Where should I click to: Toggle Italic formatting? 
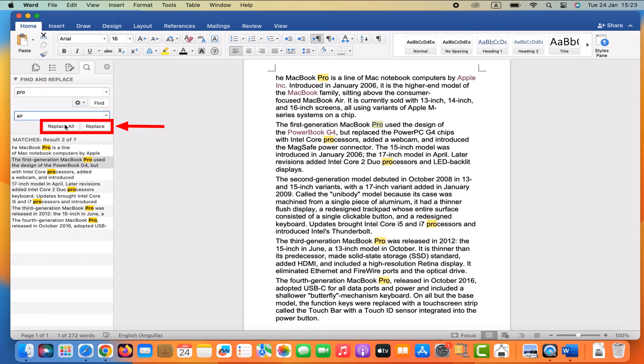[77, 51]
